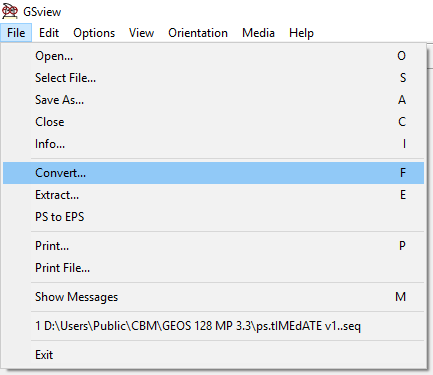The image size is (433, 375).
Task: Open the Options menu
Action: [94, 33]
